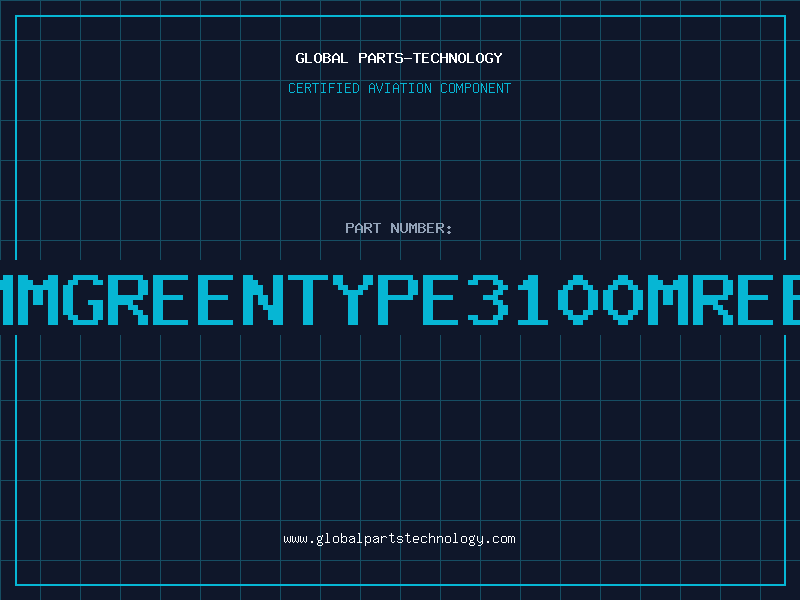The image size is (800, 600).
Task: Select the CERTIFIED AVIATION COMPONENT subtitle
Action: [x=399, y=88]
